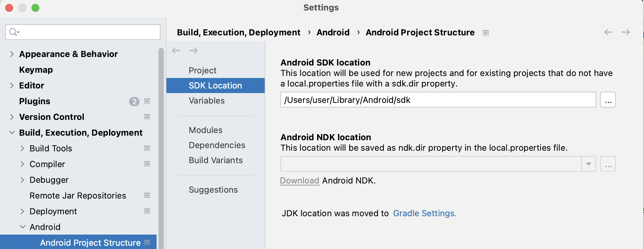Screen dimensions: 644x249
Task: Expand the Build Tools node
Action: coord(22,148)
